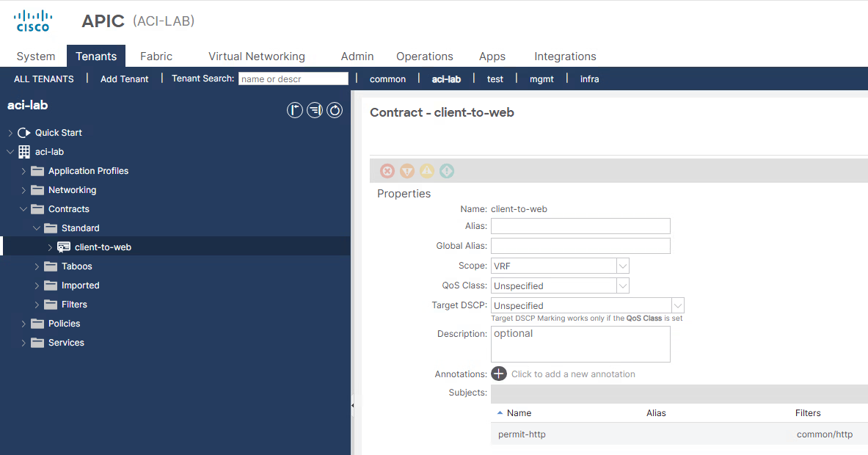Screen dimensions: 868x455
Task: Click the aci-lab tenant grid icon
Action: [24, 152]
